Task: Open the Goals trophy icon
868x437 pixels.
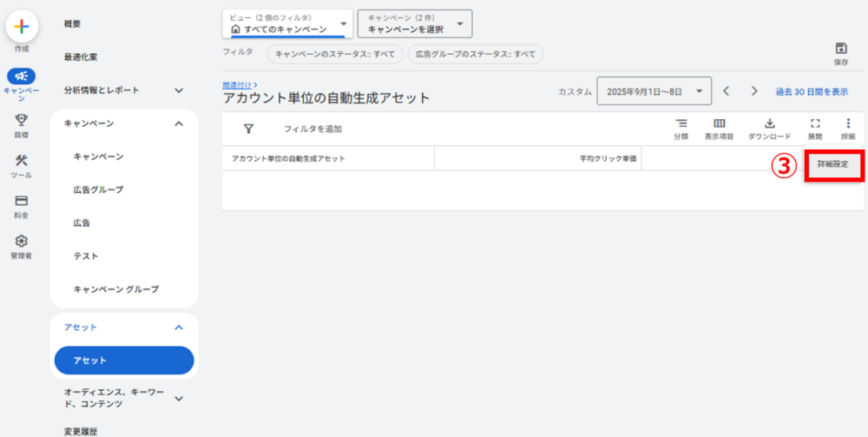Action: [x=22, y=122]
